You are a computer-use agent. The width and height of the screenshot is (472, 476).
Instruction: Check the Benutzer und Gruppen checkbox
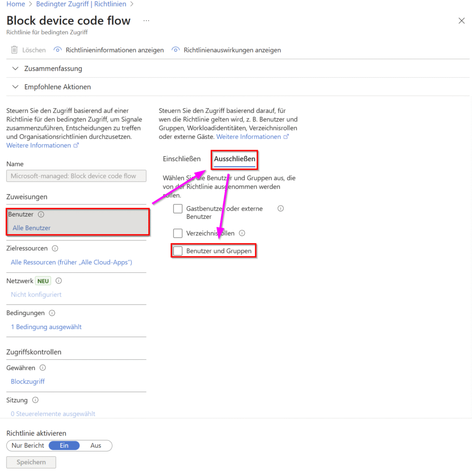[177, 251]
